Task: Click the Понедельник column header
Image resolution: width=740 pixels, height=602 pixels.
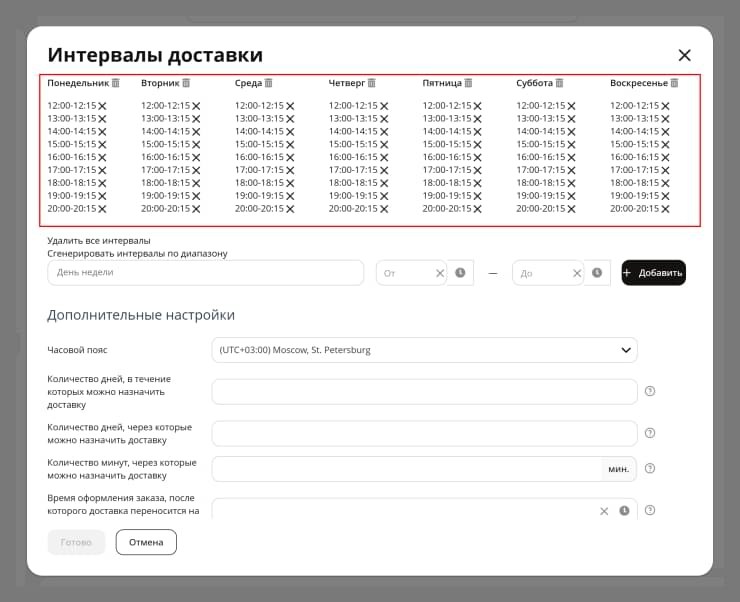Action: (78, 83)
